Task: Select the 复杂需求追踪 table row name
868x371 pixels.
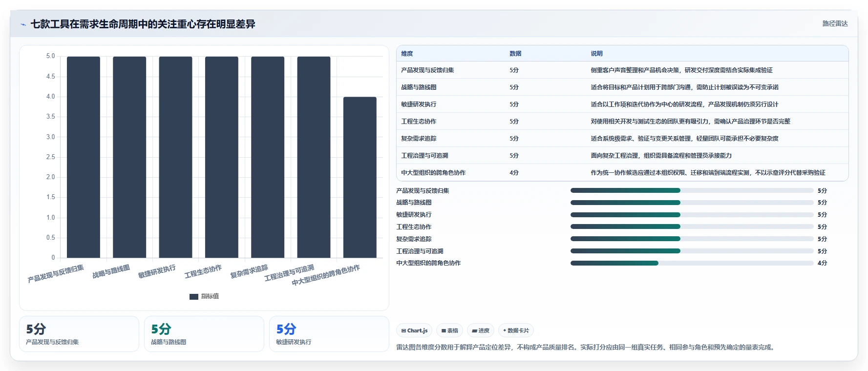Action: [x=419, y=139]
